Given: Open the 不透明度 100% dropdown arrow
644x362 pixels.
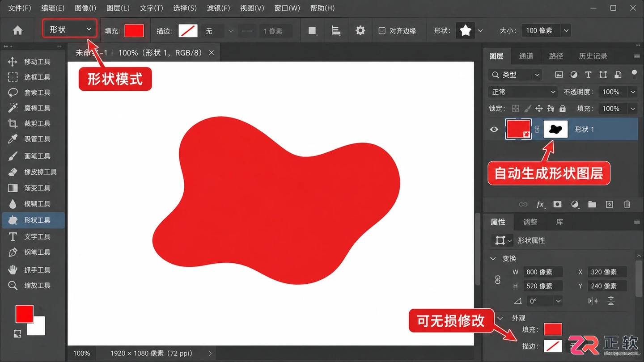Looking at the screenshot, I should pos(633,92).
